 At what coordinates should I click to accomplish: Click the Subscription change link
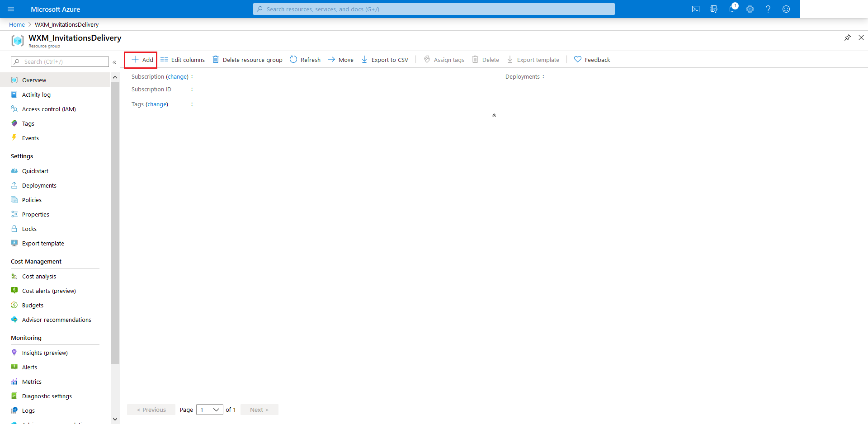click(177, 77)
